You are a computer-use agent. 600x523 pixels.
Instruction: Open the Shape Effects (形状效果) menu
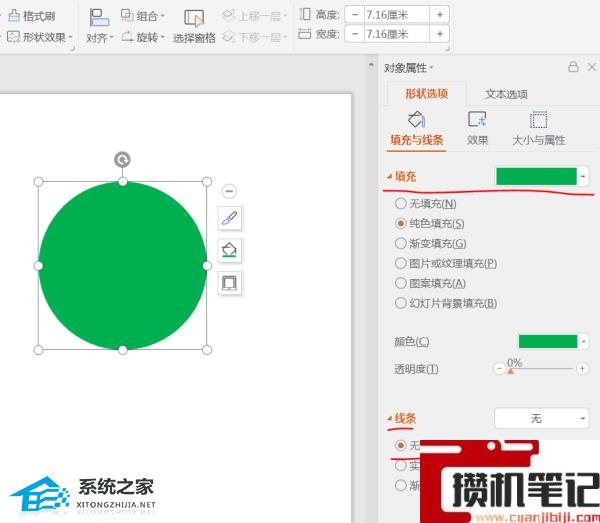coord(39,37)
